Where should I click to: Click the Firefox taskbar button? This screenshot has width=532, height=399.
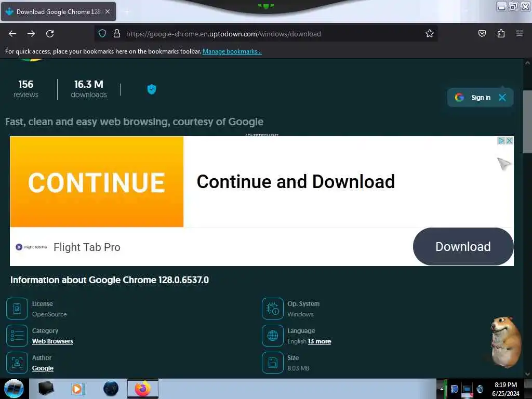click(143, 389)
